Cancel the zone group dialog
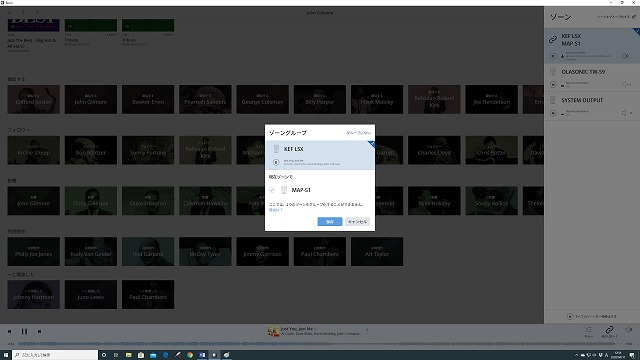This screenshot has height=360, width=640. (x=357, y=222)
